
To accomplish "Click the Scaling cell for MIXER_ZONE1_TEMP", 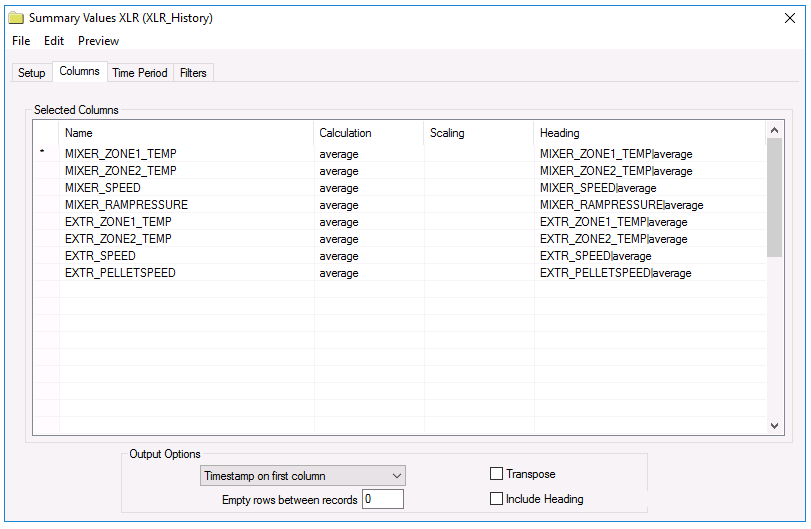I will (479, 154).
